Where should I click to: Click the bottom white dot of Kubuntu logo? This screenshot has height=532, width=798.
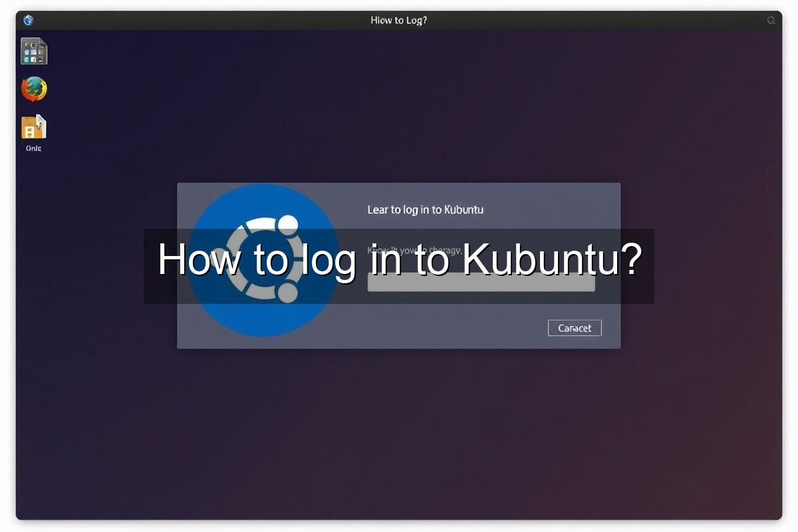[287, 293]
